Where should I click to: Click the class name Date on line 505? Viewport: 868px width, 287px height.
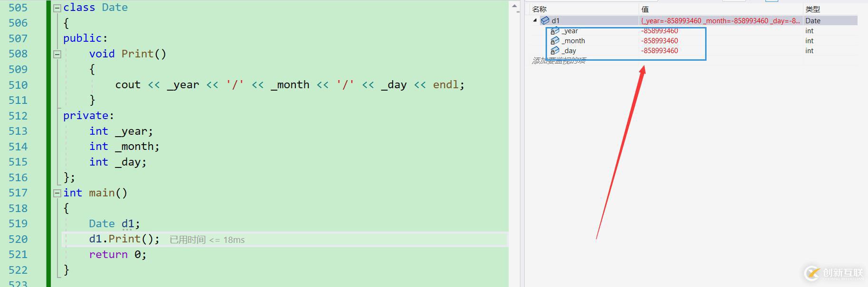[115, 8]
